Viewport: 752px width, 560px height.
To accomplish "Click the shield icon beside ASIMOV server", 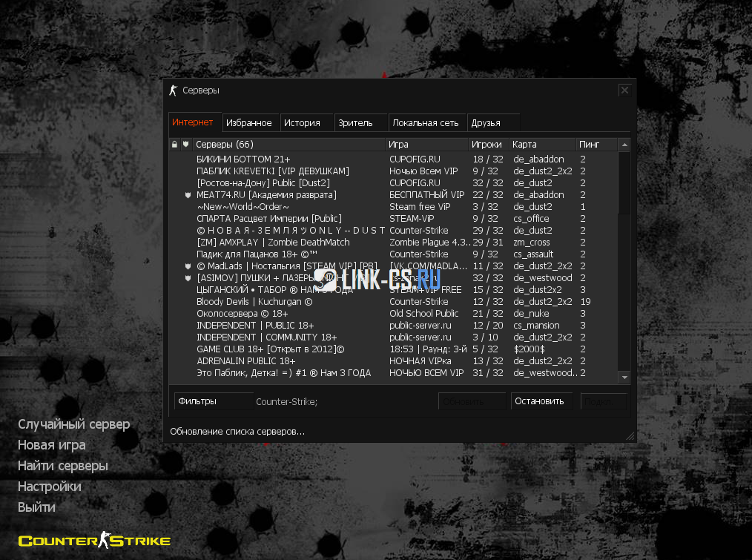I will 188,278.
